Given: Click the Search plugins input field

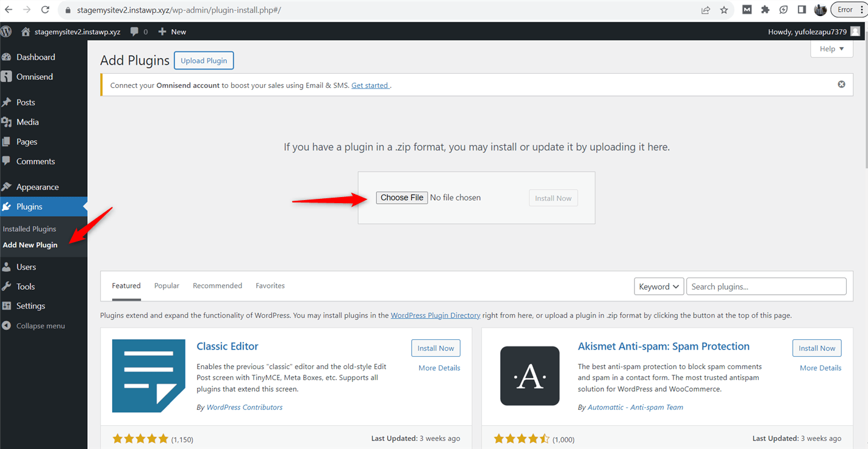Looking at the screenshot, I should [766, 287].
